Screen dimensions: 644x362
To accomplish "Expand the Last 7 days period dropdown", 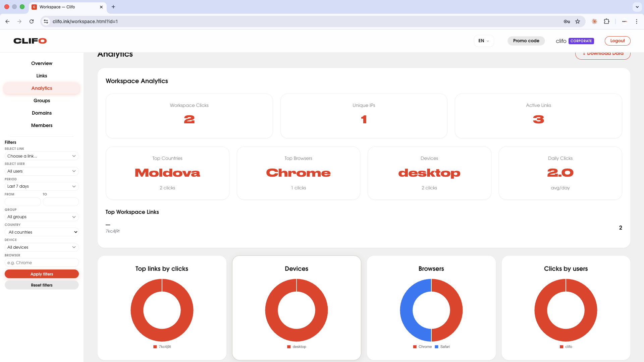I will [x=42, y=186].
